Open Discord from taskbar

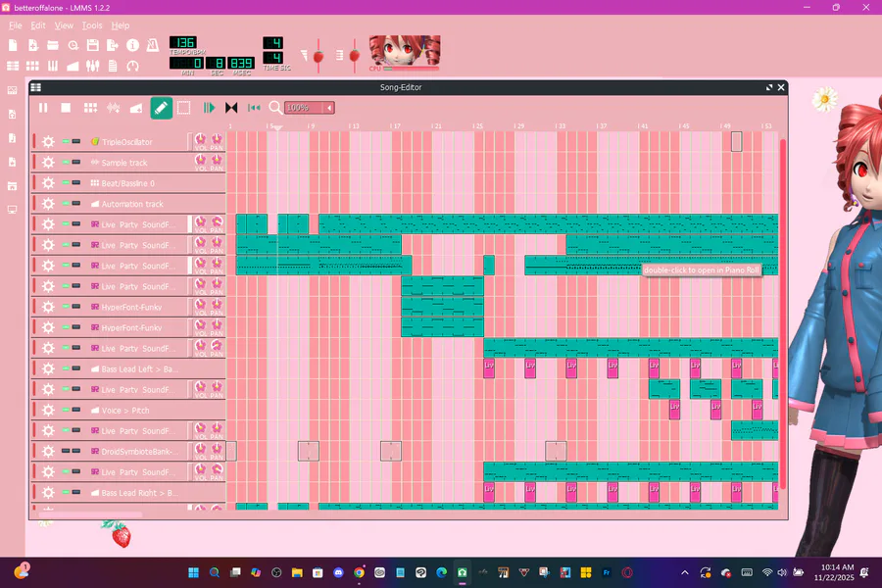(338, 572)
